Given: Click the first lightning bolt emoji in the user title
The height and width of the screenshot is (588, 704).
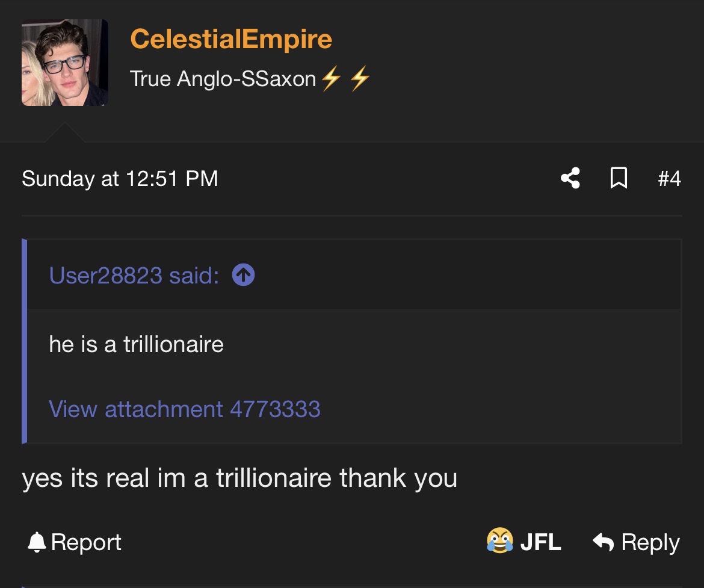Looking at the screenshot, I should click(x=330, y=79).
